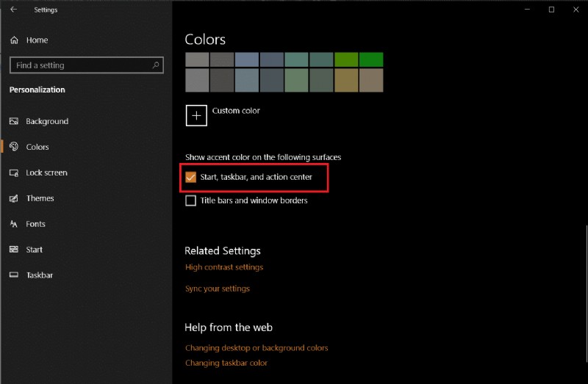Click the Themes icon
The width and height of the screenshot is (588, 384).
pos(14,198)
